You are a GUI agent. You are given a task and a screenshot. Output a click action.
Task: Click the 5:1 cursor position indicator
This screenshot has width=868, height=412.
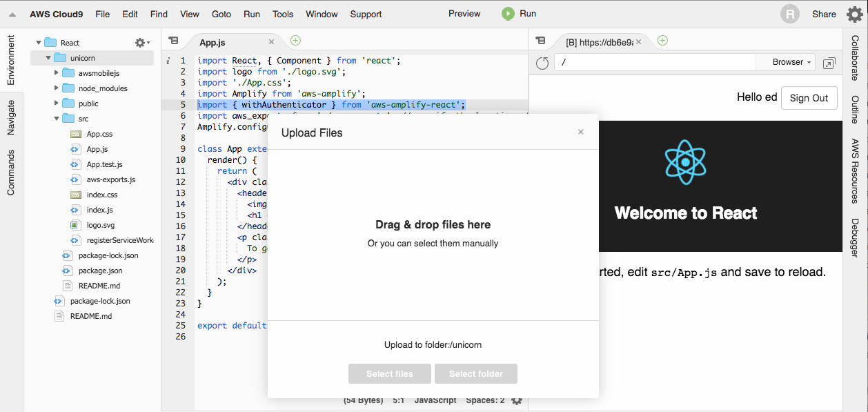coord(398,400)
